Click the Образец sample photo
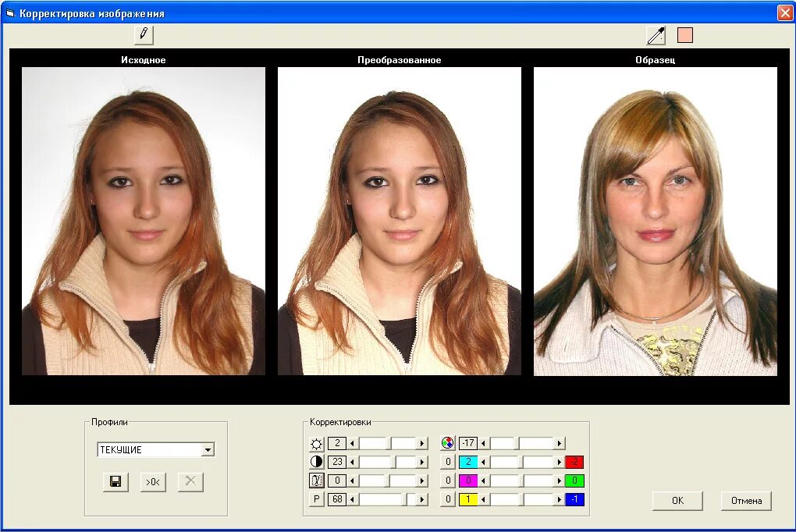The image size is (796, 532). [656, 222]
